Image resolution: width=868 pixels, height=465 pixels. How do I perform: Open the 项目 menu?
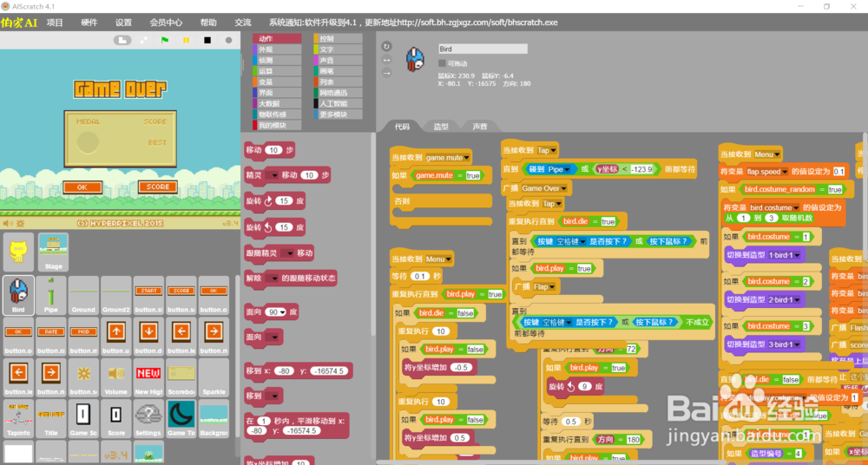click(55, 23)
